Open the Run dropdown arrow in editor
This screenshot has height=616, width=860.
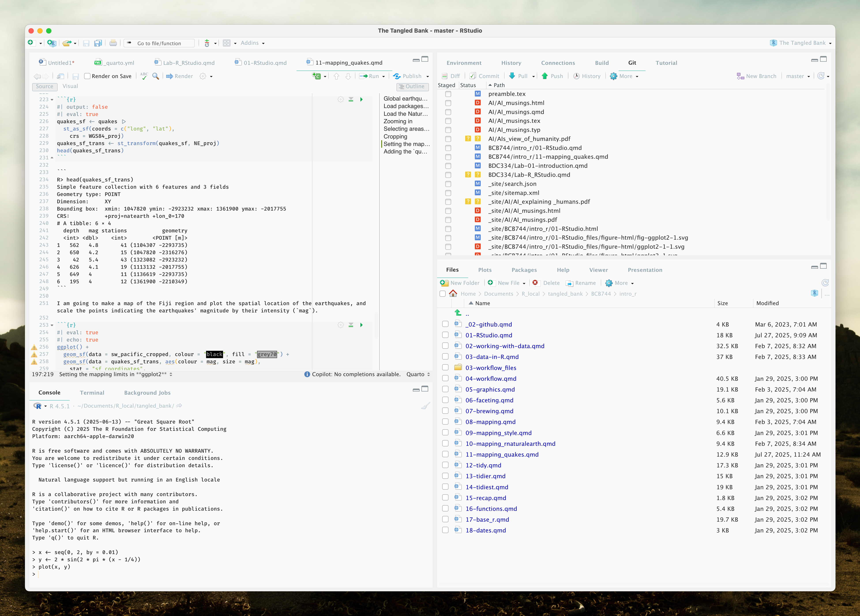384,77
